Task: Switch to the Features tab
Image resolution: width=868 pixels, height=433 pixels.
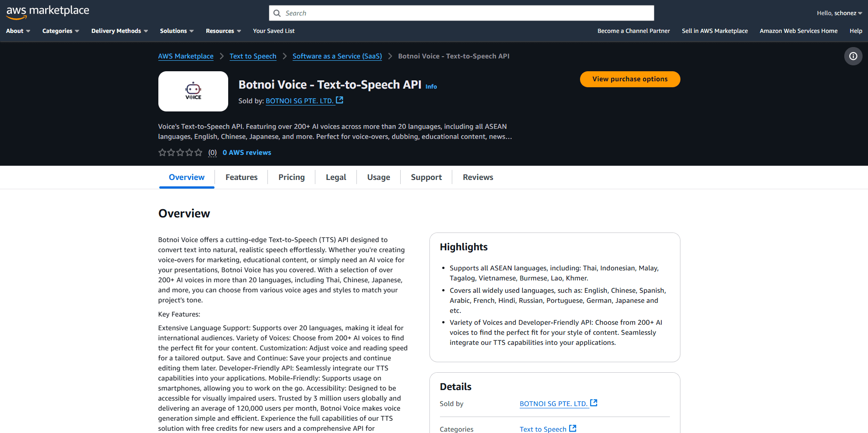Action: coord(241,177)
